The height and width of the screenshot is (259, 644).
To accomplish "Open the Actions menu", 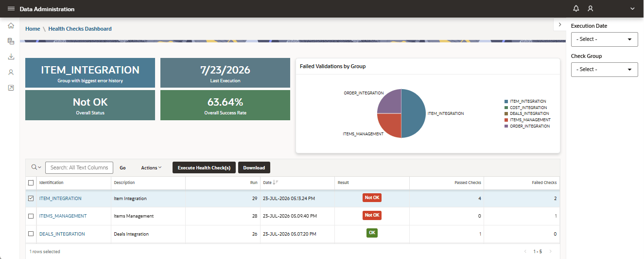I will click(x=151, y=167).
